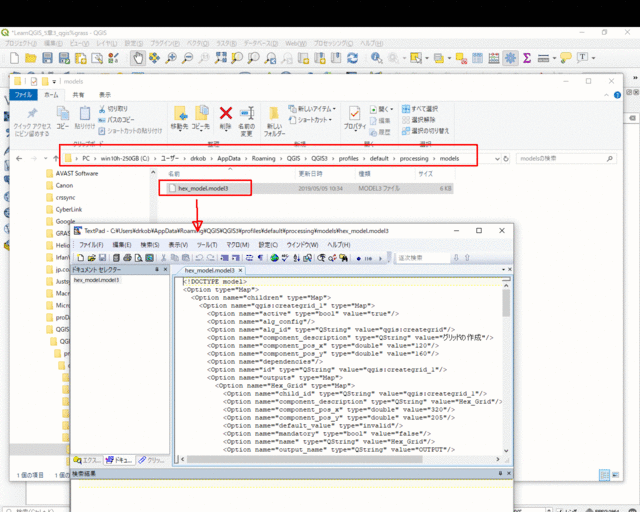Click processing in Explorer breadcrumb path
This screenshot has width=640, height=512.
(x=414, y=158)
